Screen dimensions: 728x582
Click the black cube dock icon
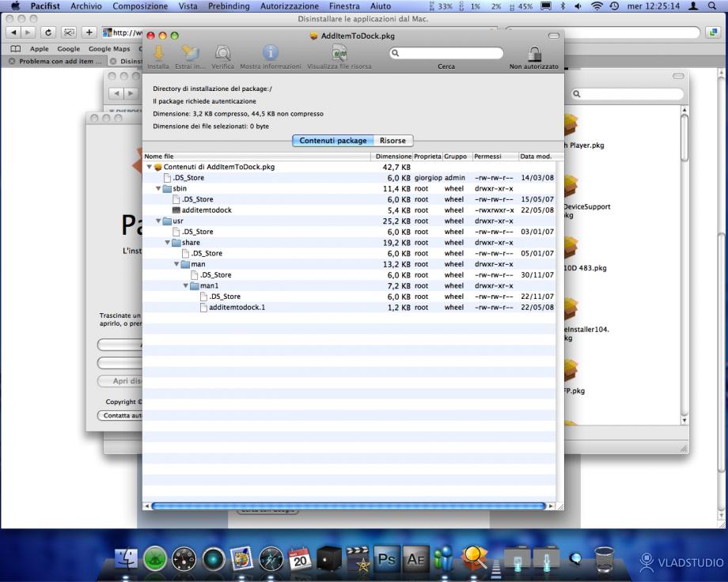329,559
